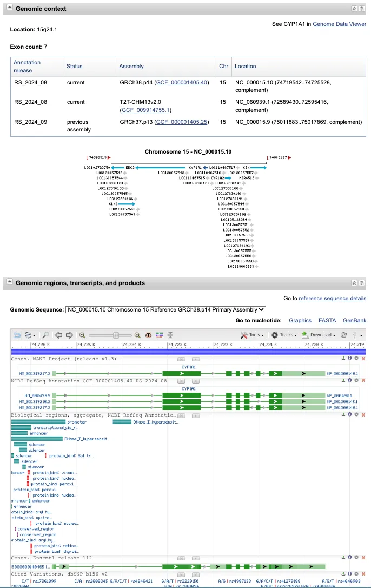Open the Genome Data Viewer link

click(x=339, y=24)
